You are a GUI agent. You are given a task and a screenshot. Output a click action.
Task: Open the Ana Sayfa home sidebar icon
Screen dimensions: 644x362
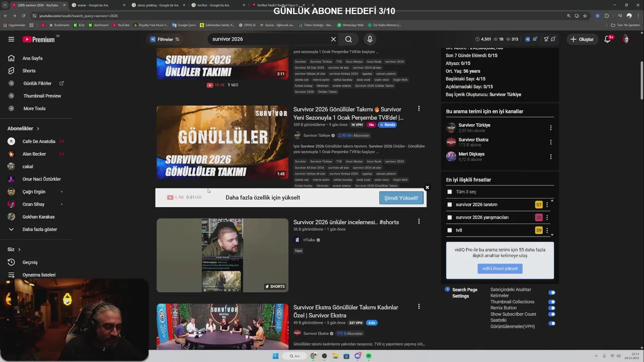click(x=11, y=58)
